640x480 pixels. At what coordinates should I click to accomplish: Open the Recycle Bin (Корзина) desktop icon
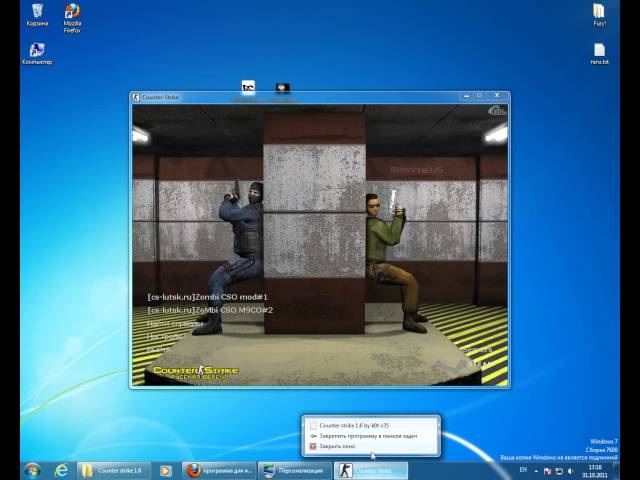pyautogui.click(x=37, y=15)
